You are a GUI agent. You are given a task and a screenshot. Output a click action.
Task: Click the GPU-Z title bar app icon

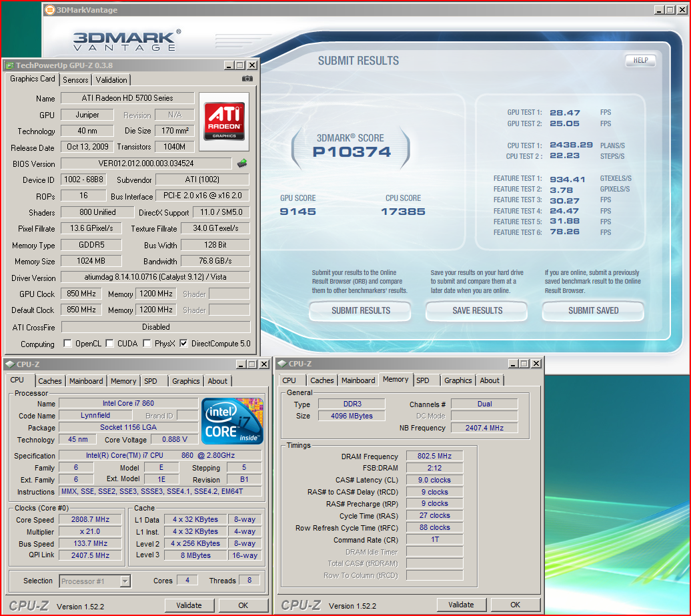click(9, 65)
